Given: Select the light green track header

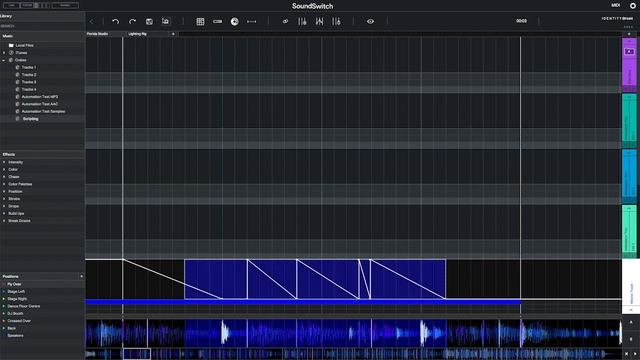Looking at the screenshot, I should 629,231.
